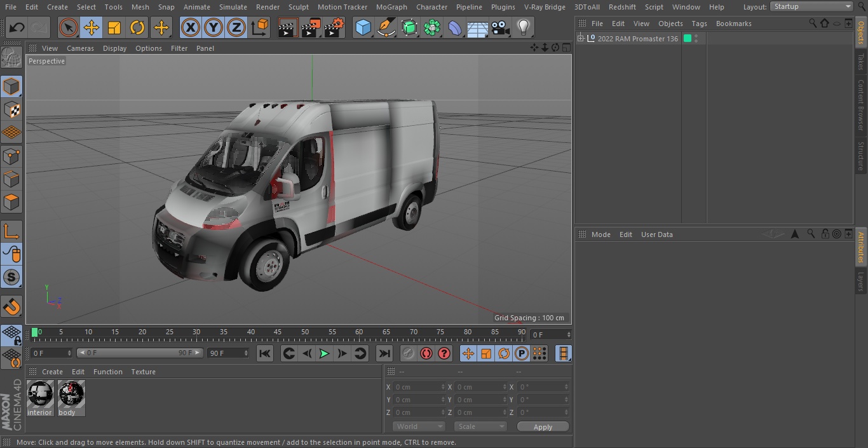This screenshot has height=448, width=868.
Task: Switch to Texture mode checker icon
Action: (11, 109)
